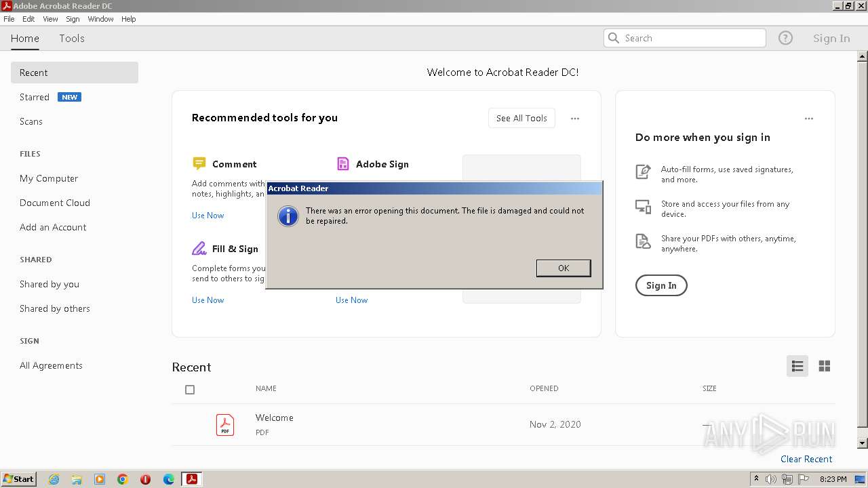Click the vertical scrollbar up arrow
868x488 pixels.
click(x=863, y=57)
